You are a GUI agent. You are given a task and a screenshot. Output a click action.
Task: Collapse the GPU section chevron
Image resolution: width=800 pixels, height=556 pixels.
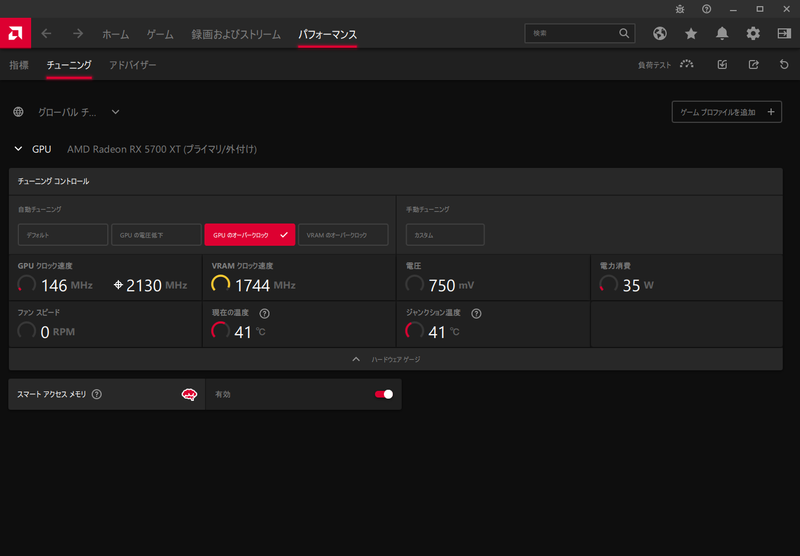pyautogui.click(x=17, y=149)
